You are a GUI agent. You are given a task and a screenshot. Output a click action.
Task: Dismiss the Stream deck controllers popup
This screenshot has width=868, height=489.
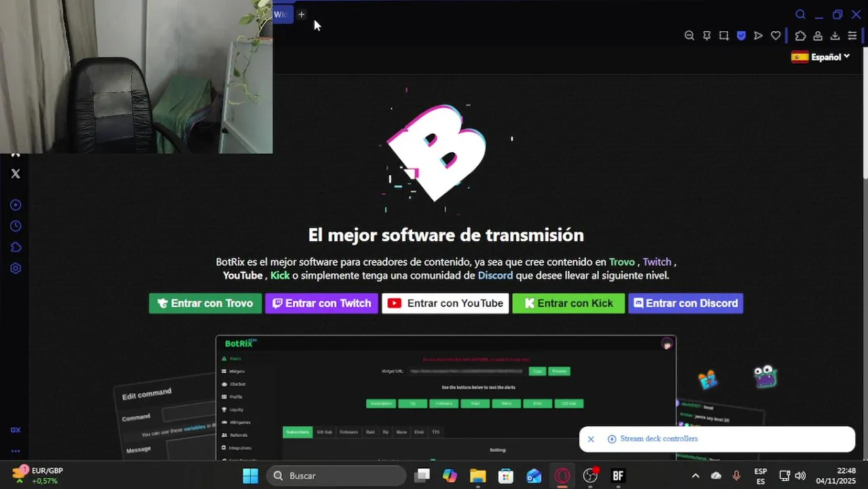[591, 439]
